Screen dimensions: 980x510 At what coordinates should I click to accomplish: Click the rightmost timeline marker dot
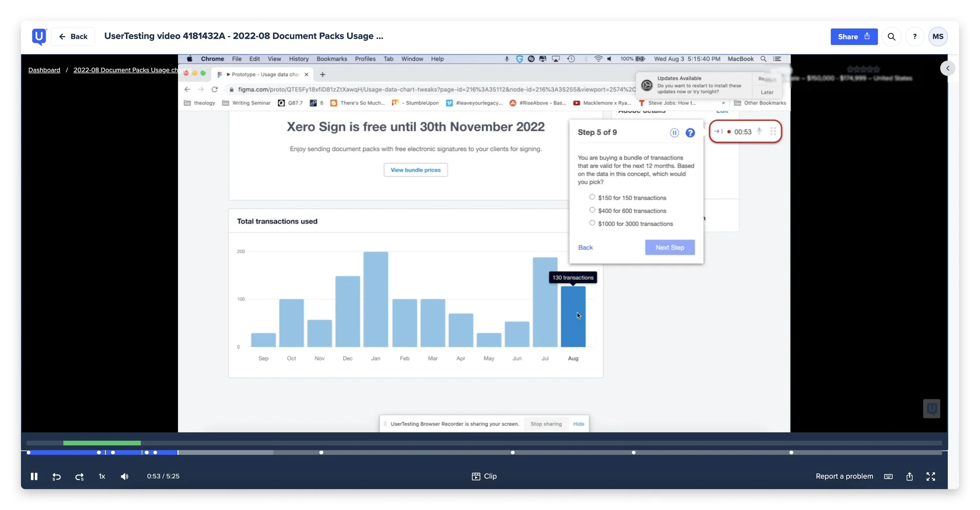point(791,452)
